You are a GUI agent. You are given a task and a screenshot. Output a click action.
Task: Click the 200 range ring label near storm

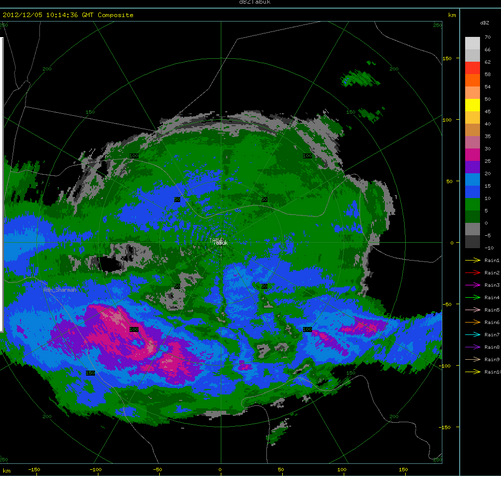click(x=134, y=329)
